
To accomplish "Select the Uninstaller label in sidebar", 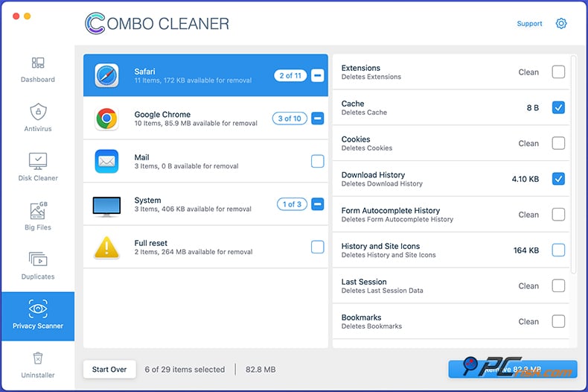I will (x=38, y=375).
